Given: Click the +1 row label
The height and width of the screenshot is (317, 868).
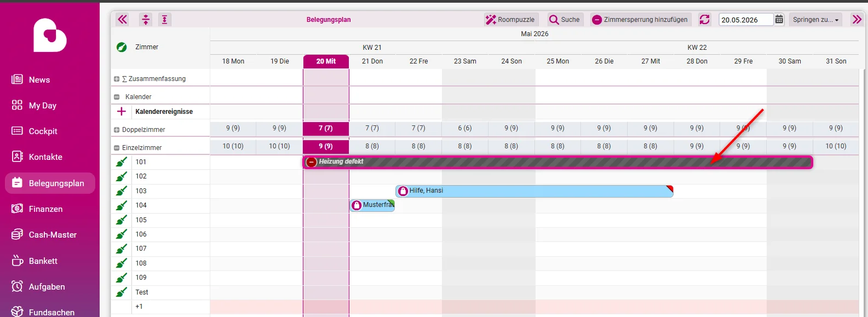Looking at the screenshot, I should pyautogui.click(x=139, y=307).
